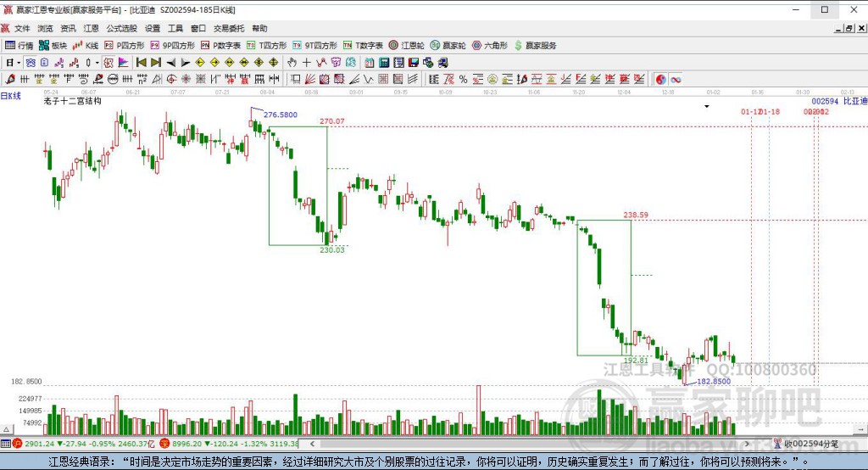
Task: Click the infinity loop icon
Action: [x=676, y=79]
